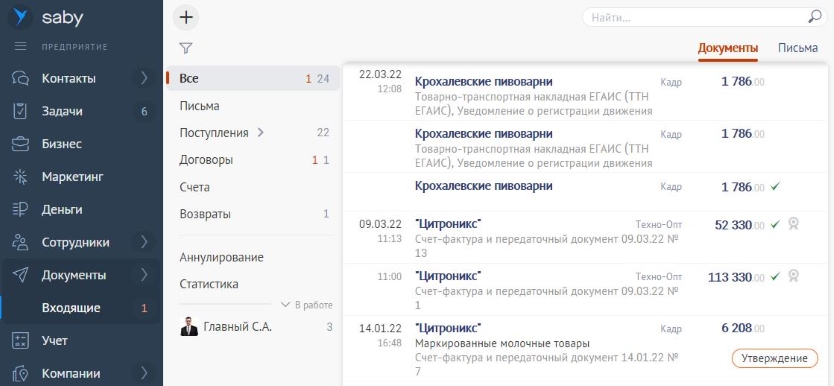Click the Задачи counter badge 6
The height and width of the screenshot is (386, 834).
pyautogui.click(x=144, y=112)
